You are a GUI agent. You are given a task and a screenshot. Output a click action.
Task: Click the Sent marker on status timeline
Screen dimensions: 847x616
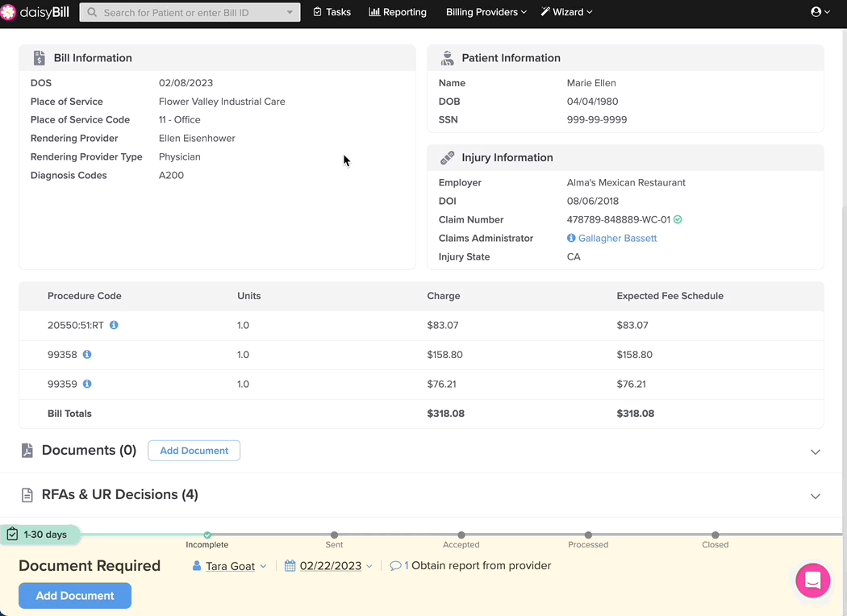335,535
